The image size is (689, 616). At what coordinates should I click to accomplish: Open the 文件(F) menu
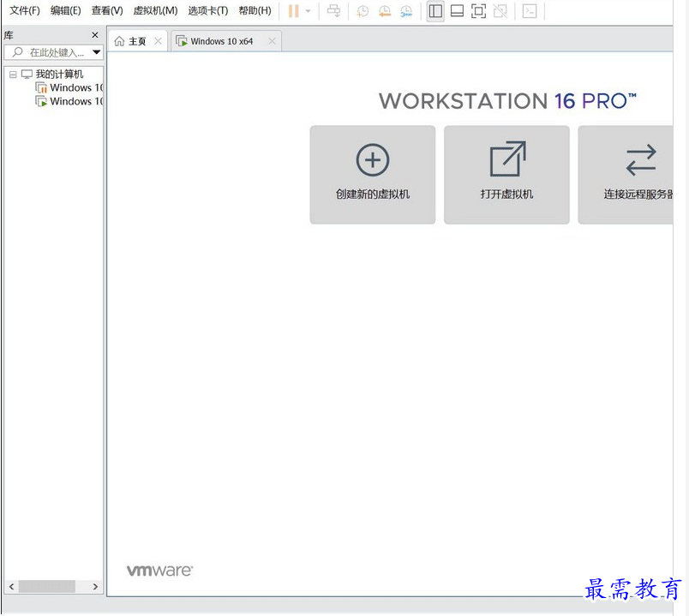pyautogui.click(x=25, y=10)
